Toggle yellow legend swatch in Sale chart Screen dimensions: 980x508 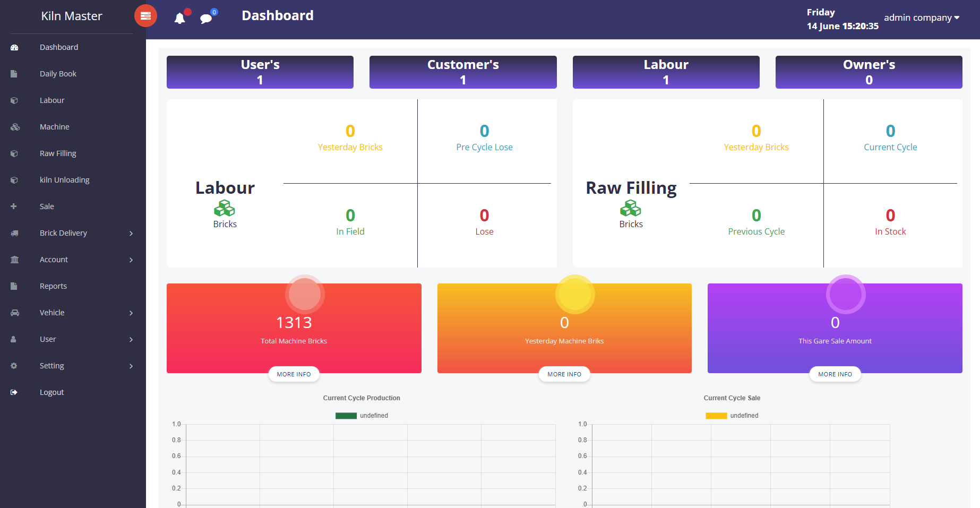pos(716,416)
